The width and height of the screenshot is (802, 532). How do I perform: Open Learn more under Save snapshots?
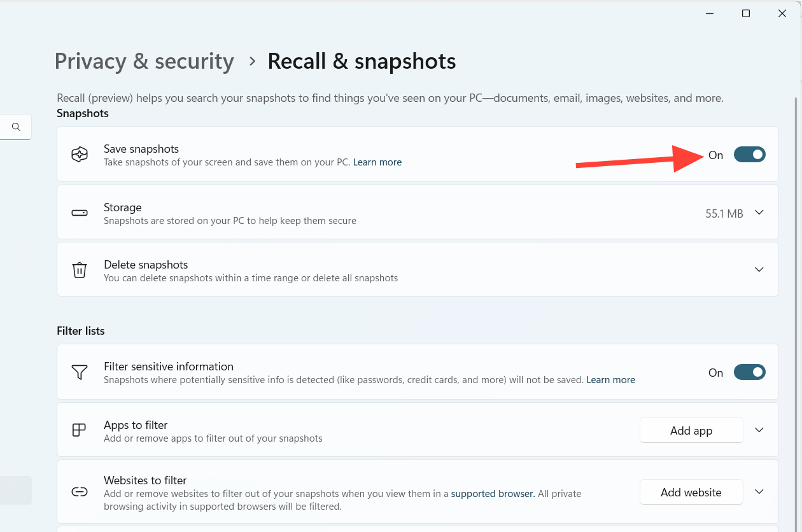coord(377,162)
